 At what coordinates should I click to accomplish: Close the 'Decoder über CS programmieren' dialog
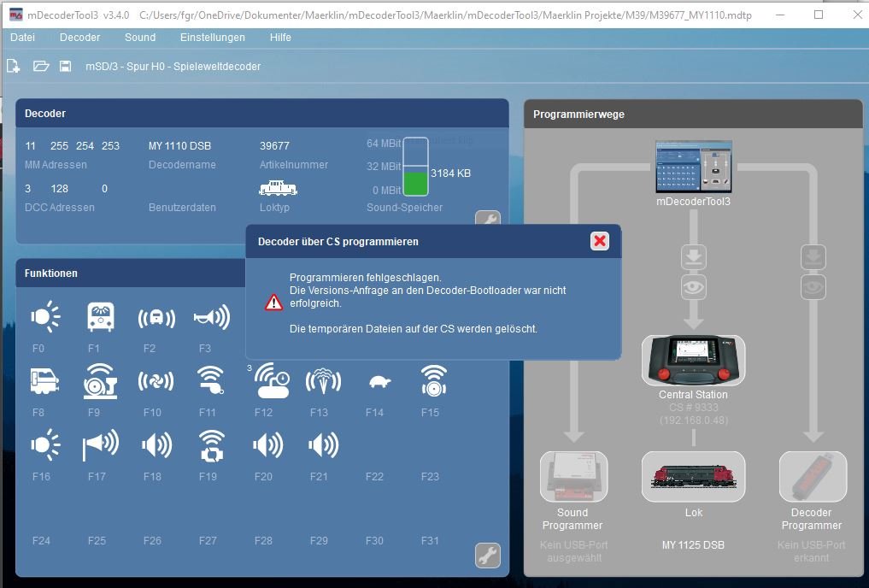tap(600, 241)
